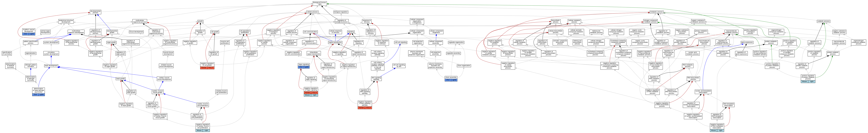Click the DNA-templated transcription node
The height and width of the screenshot is (133, 868).
[729, 105]
